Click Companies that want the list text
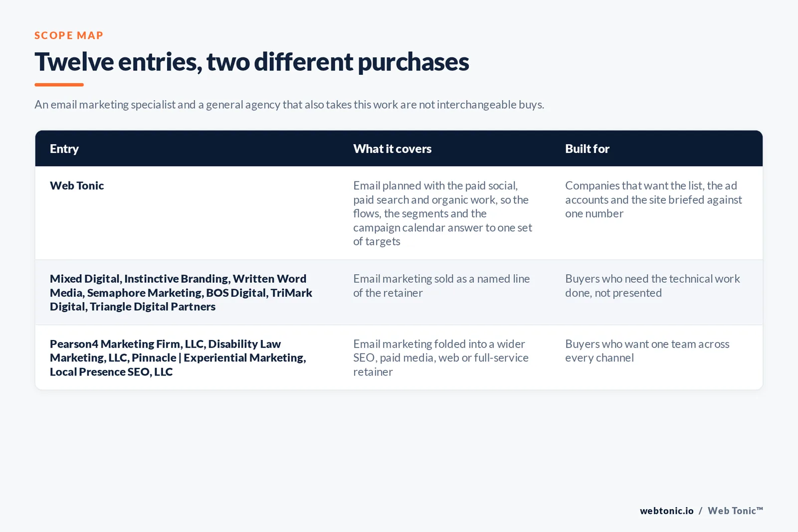 653,199
